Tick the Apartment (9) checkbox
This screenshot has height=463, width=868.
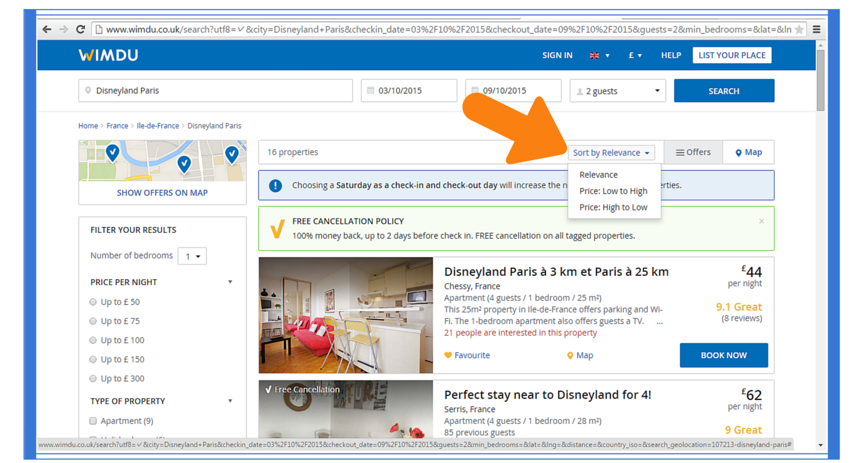[x=93, y=421]
